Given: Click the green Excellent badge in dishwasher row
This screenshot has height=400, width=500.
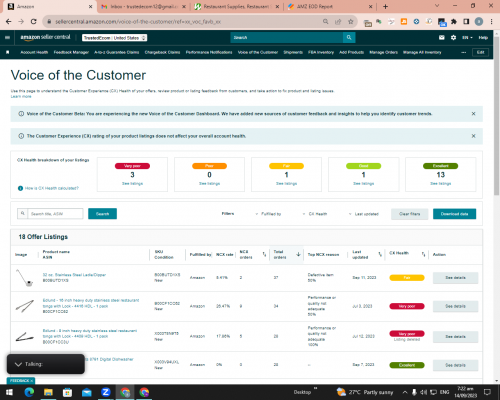Looking at the screenshot, I should coord(407,365).
